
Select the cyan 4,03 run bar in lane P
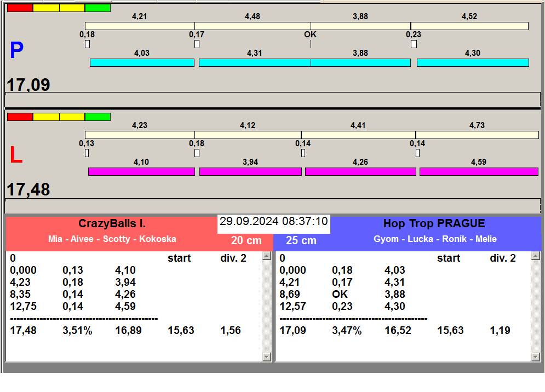[x=142, y=63]
